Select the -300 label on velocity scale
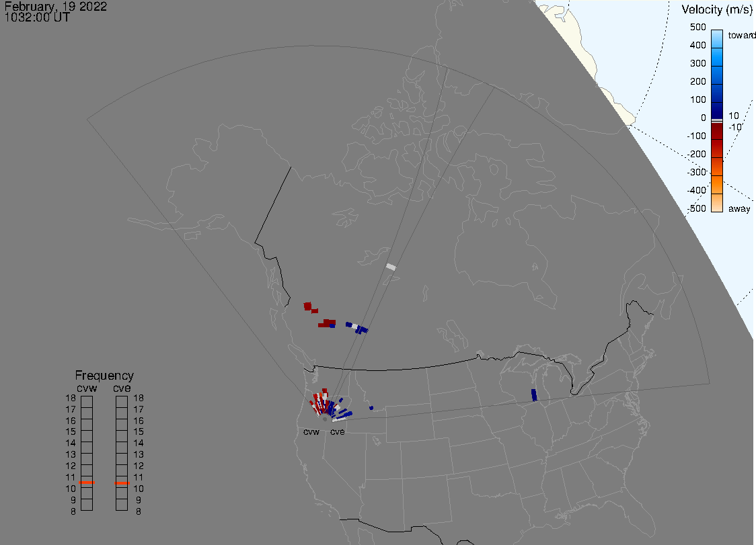The height and width of the screenshot is (545, 756). [696, 172]
